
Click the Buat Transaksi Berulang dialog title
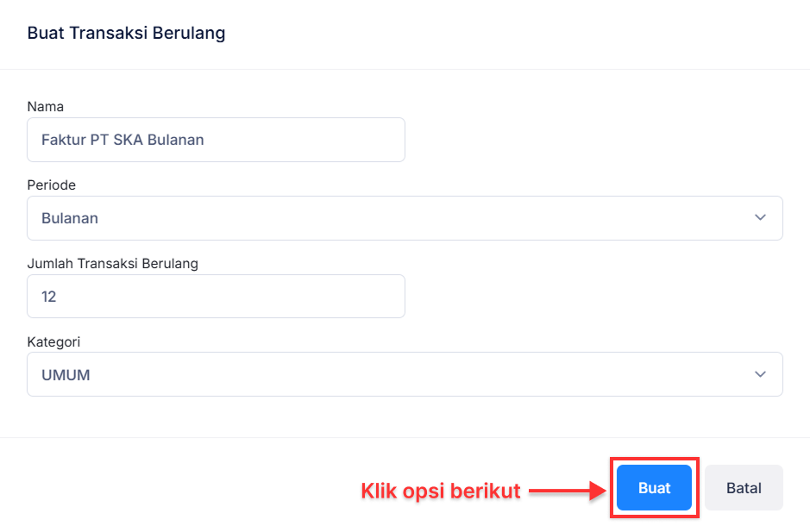pos(126,33)
